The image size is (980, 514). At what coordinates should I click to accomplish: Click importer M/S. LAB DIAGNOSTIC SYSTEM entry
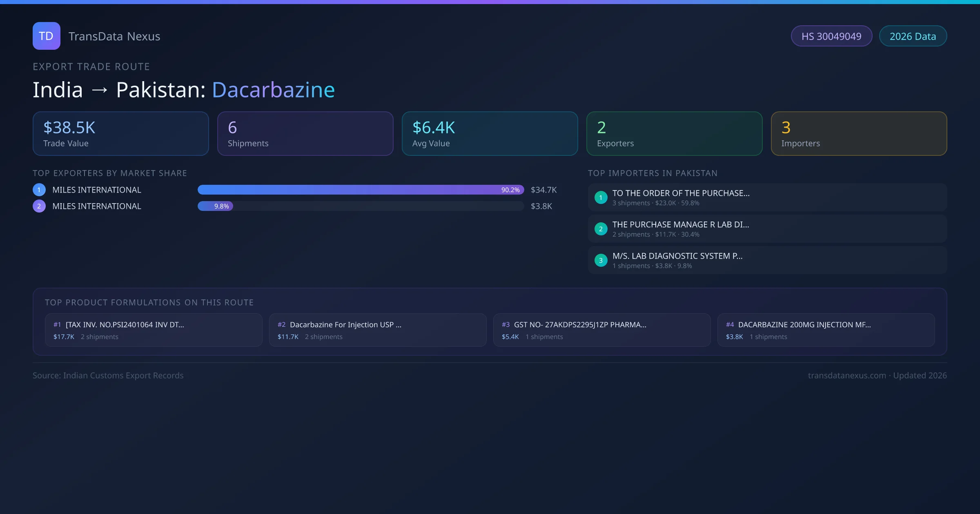[x=767, y=260]
